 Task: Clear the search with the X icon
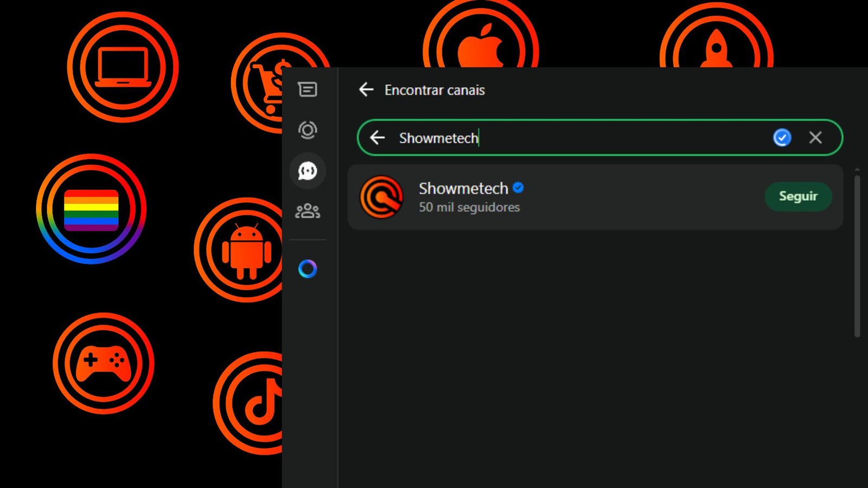(815, 138)
